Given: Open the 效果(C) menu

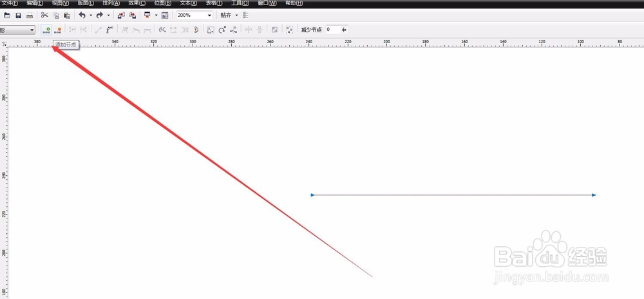Looking at the screenshot, I should [x=137, y=3].
